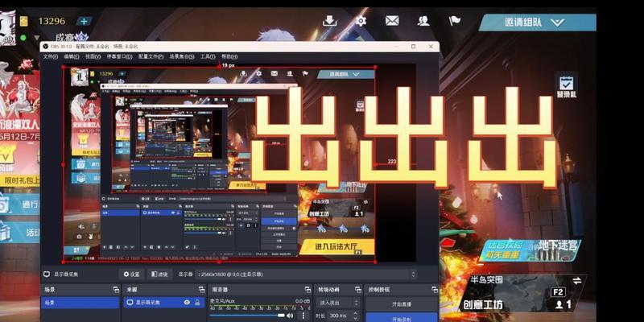Open the 淡入淡出 transition dropdown
Image resolution: width=644 pixels, height=322 pixels.
[338, 303]
